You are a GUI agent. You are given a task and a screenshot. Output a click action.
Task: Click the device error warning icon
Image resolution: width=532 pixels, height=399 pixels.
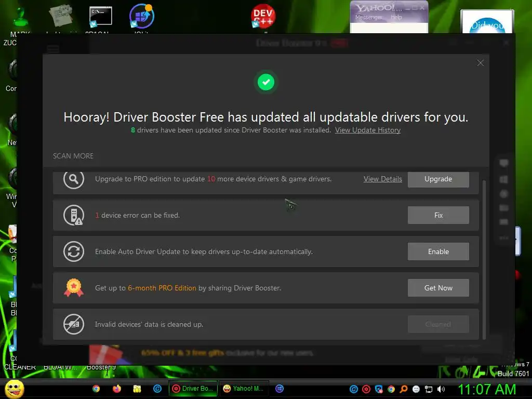(x=74, y=215)
